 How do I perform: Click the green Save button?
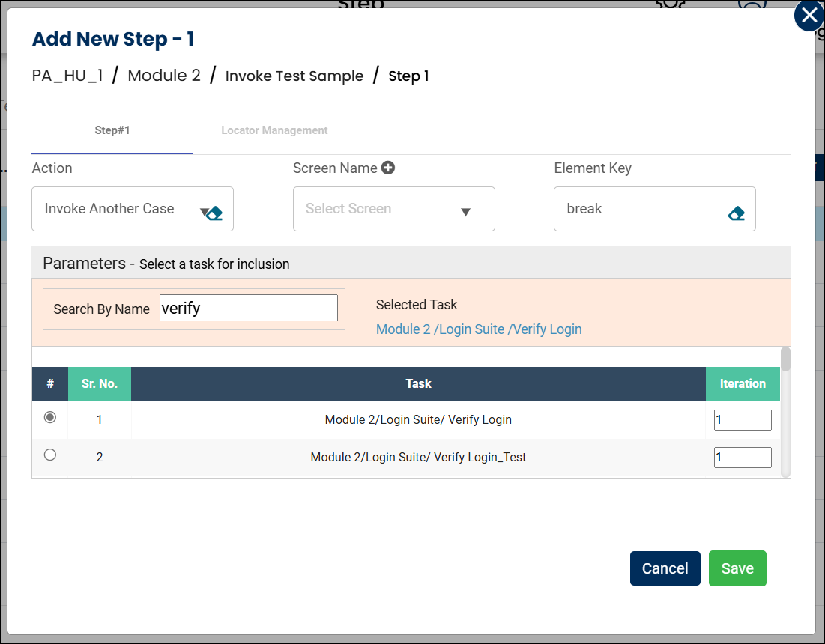pos(737,568)
